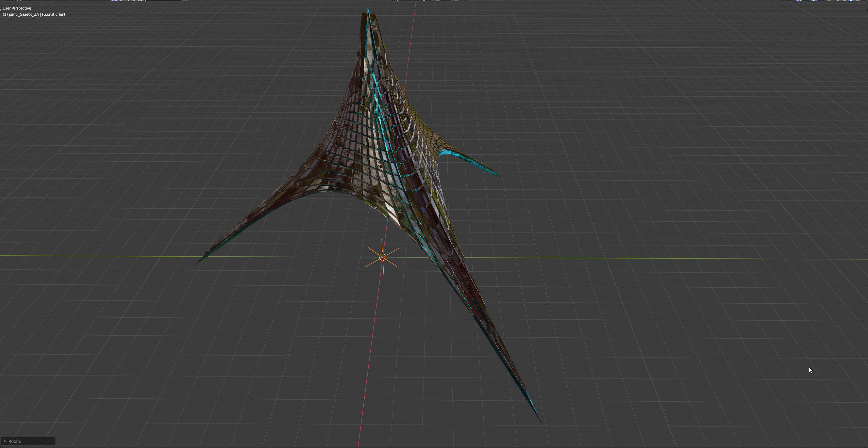This screenshot has width=868, height=448.
Task: Click the 'User Perspective' viewport label
Action: point(17,8)
